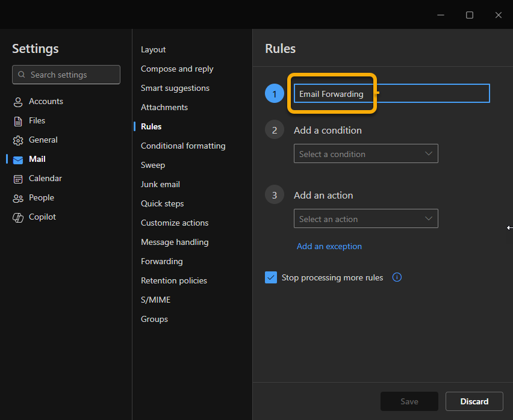Open the Copilot settings icon
This screenshot has width=513, height=420.
point(18,217)
